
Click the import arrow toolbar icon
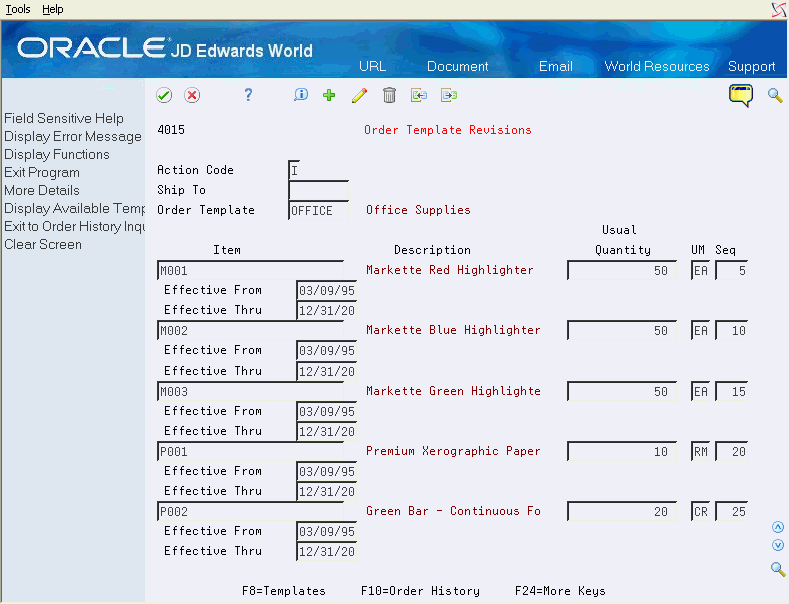pyautogui.click(x=419, y=95)
